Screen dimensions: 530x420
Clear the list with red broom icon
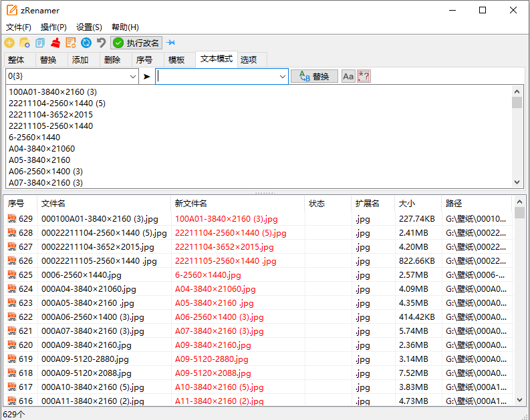coord(55,43)
